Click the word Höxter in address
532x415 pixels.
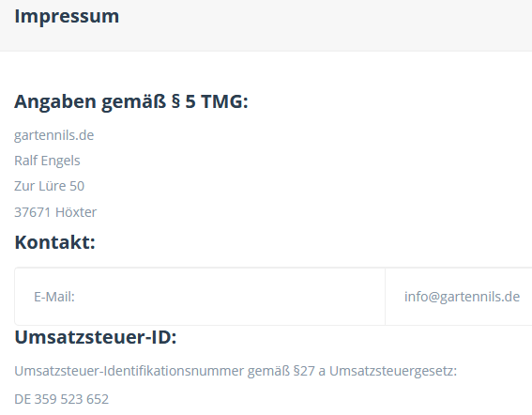(x=76, y=212)
